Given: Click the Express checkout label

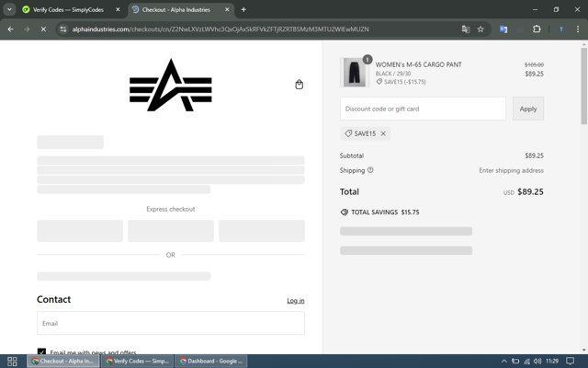Looking at the screenshot, I should pyautogui.click(x=171, y=209).
